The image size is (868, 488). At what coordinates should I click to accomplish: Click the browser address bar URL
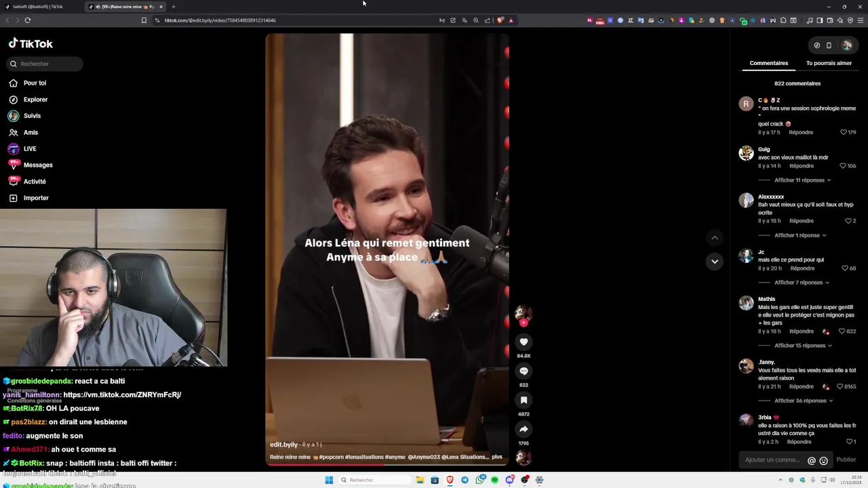tap(220, 20)
